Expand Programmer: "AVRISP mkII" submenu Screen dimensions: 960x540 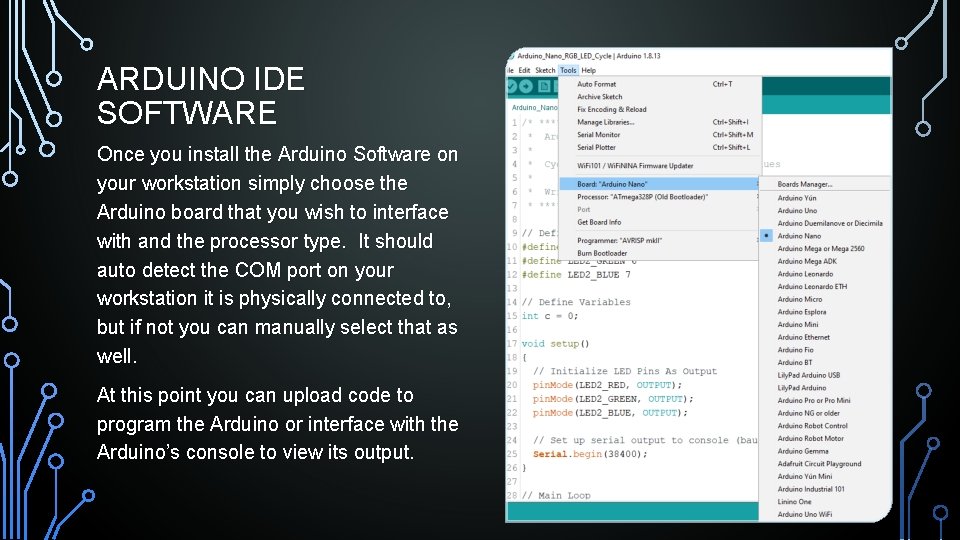[660, 241]
